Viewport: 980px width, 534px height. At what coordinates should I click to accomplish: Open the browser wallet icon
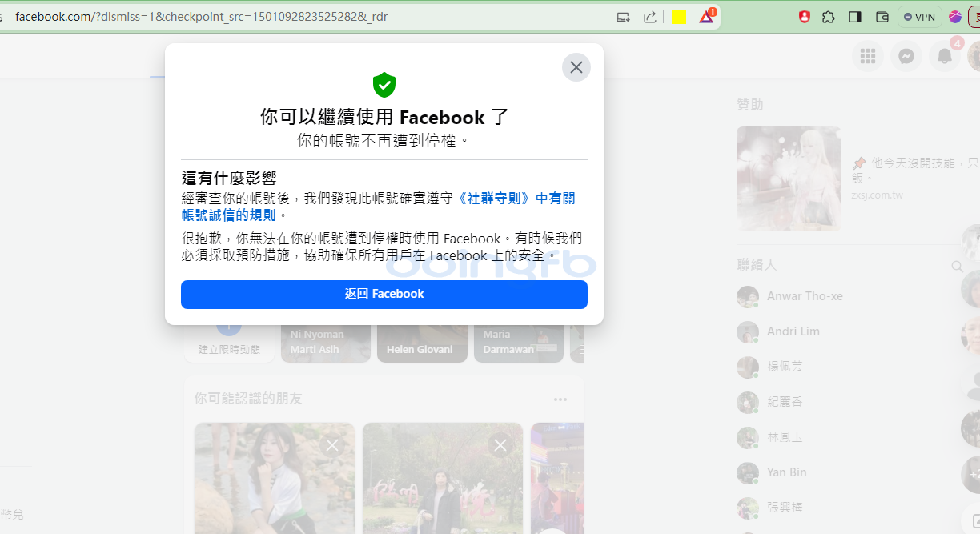(x=882, y=17)
